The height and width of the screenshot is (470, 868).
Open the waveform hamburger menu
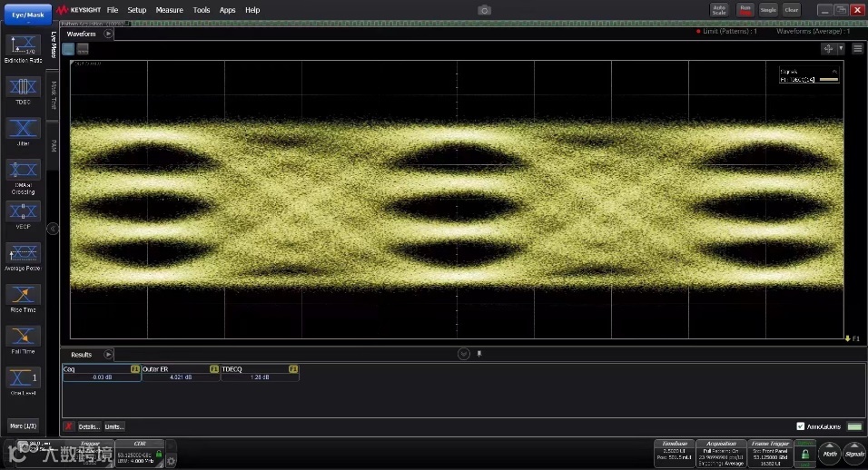point(857,49)
